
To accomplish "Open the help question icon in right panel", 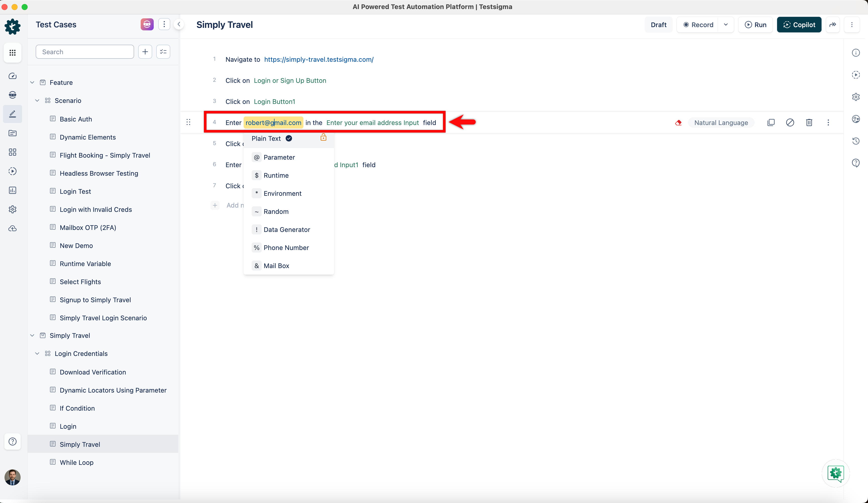I will [856, 163].
